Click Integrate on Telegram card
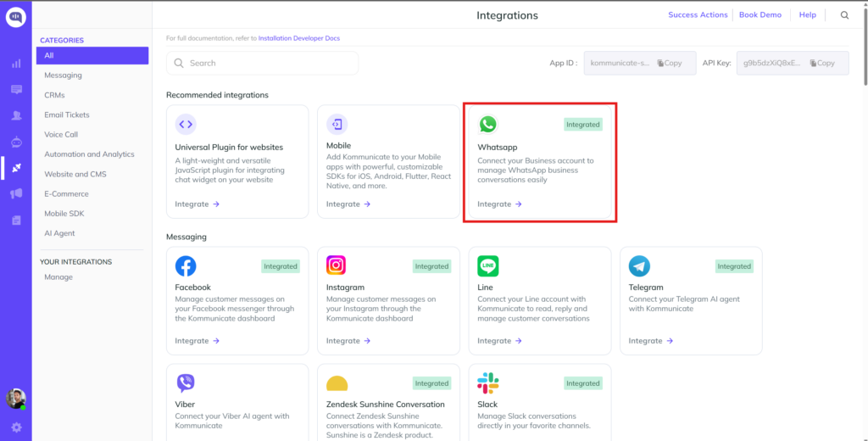 click(x=650, y=341)
